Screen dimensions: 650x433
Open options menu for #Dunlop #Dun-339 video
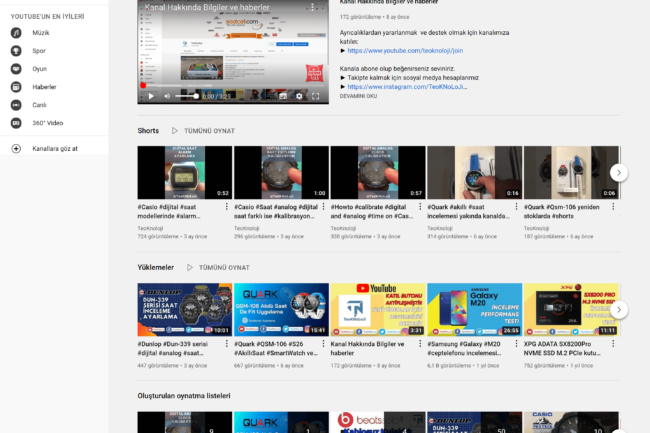226,344
